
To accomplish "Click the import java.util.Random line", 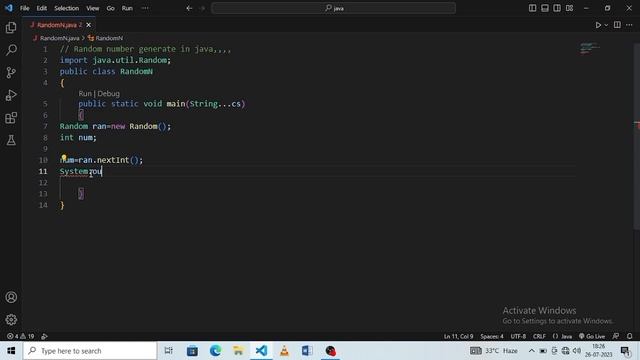I will (115, 60).
